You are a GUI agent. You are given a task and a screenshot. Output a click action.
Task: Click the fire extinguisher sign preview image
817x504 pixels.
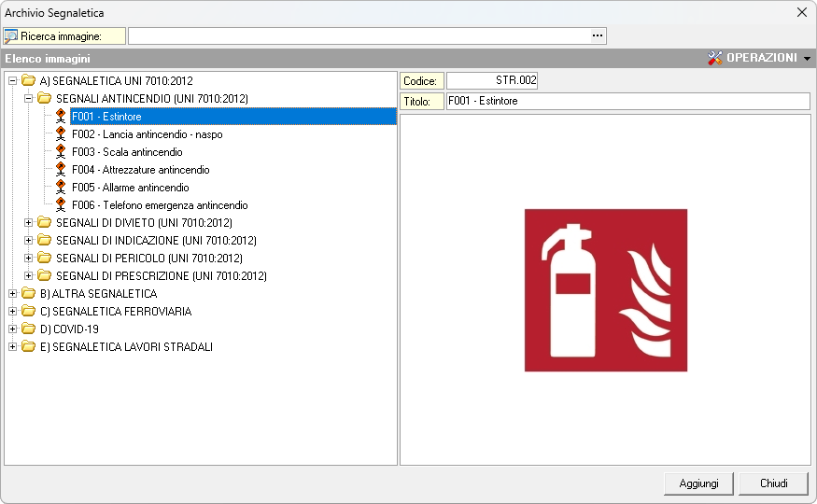pos(606,290)
